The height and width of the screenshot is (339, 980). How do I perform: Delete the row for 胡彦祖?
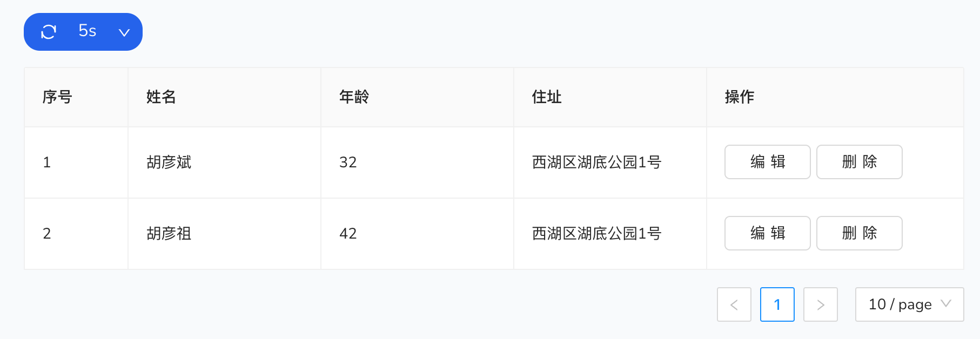(859, 233)
